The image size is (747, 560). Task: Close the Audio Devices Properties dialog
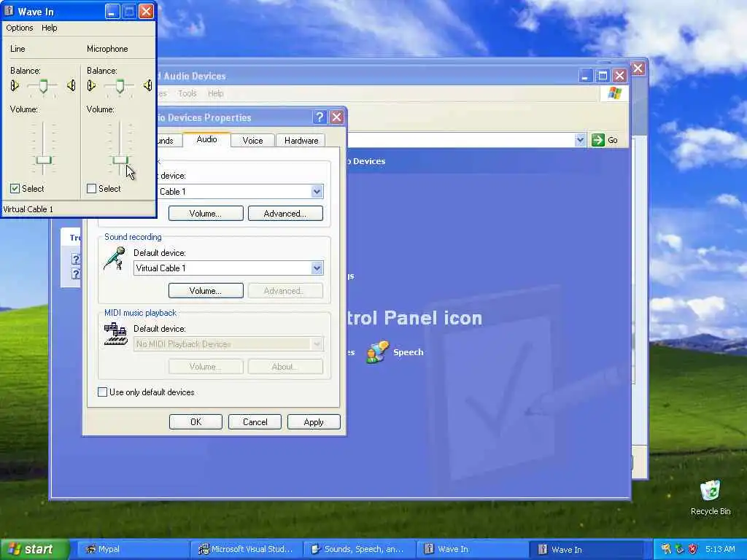(x=337, y=117)
